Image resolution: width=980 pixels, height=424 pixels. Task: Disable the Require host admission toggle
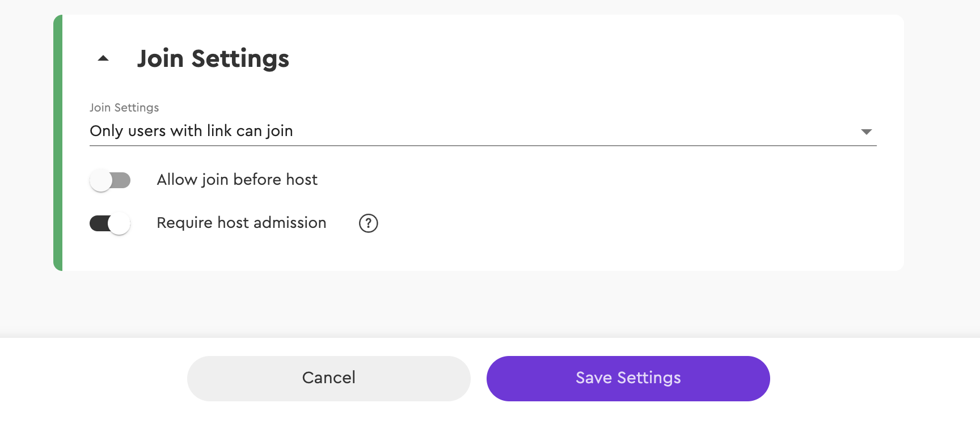pyautogui.click(x=110, y=223)
